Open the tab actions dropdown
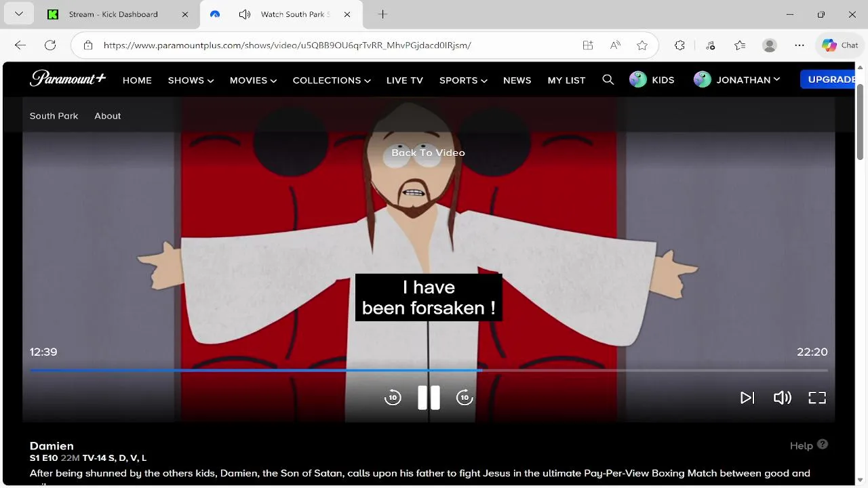 18,14
